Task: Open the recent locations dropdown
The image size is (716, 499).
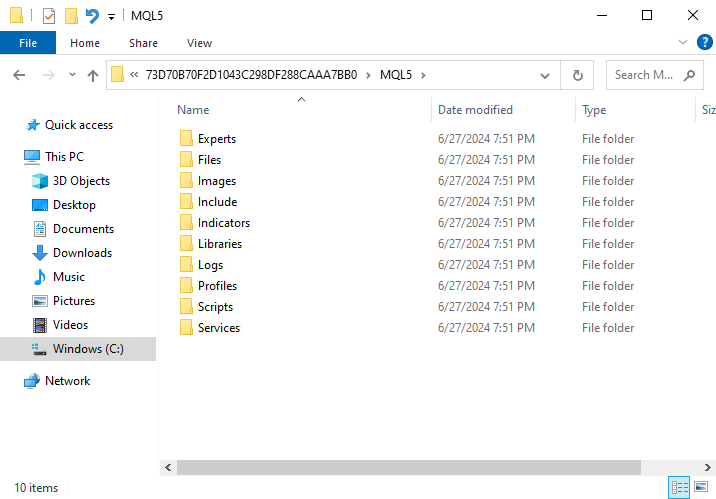Action: 72,74
